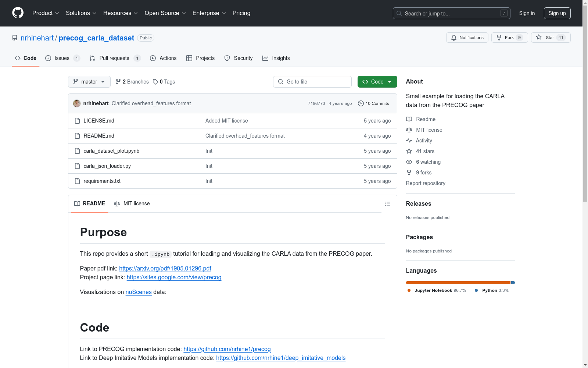Click the eye icon beside 6 watching
Viewport: 588px width, 368px height.
(x=409, y=162)
